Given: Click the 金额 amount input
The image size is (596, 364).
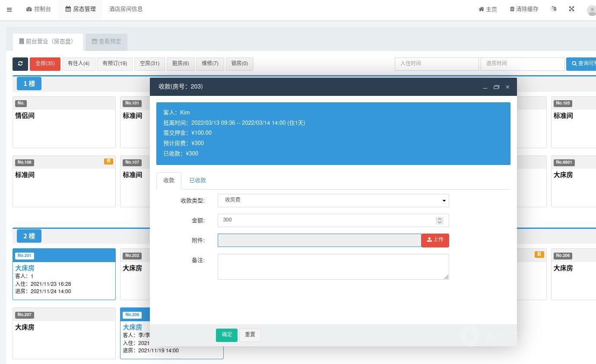Looking at the screenshot, I should pyautogui.click(x=333, y=220).
